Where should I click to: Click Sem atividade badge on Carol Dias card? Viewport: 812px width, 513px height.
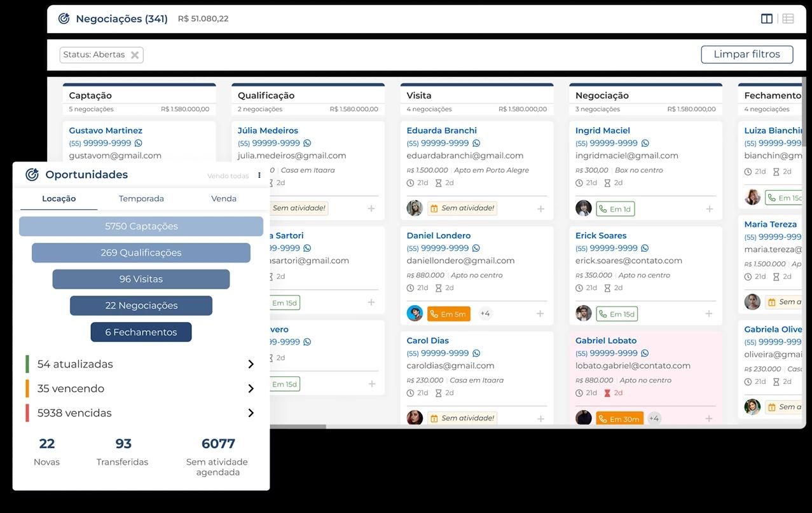462,418
